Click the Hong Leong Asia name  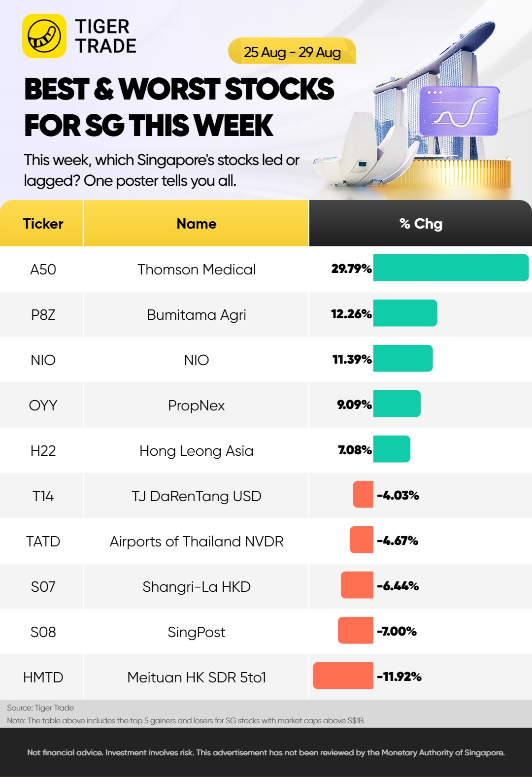196,451
